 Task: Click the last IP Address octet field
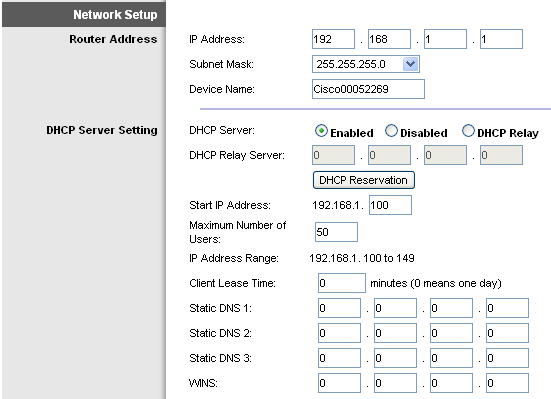501,39
